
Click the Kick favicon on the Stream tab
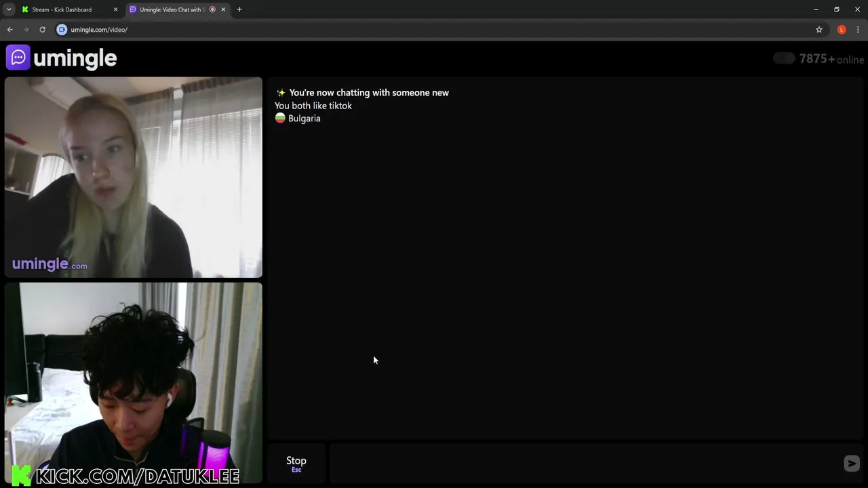(25, 9)
